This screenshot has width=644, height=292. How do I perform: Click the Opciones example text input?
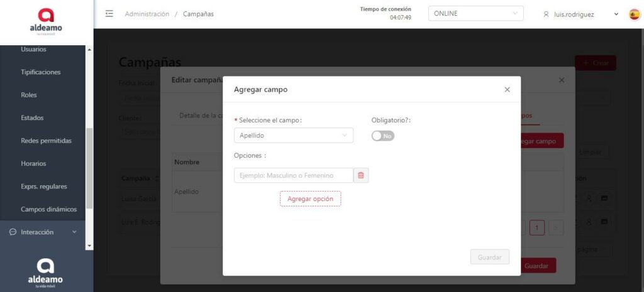[x=293, y=175]
